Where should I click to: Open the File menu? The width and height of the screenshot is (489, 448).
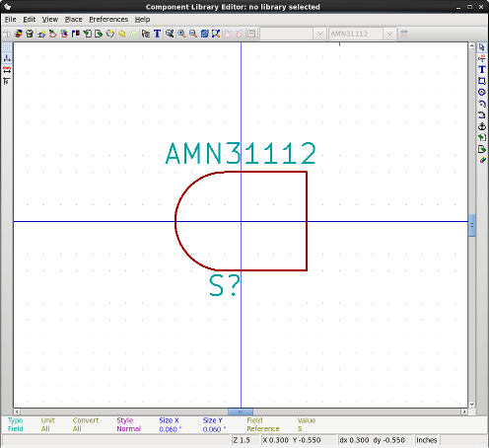11,20
